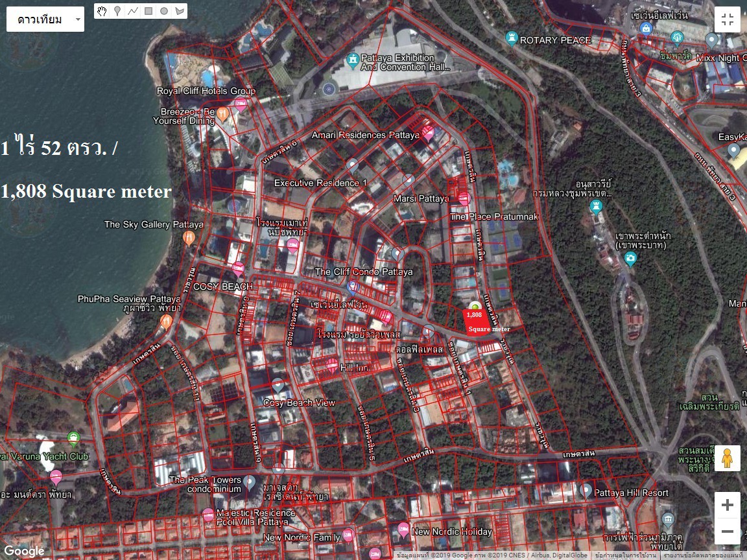Click the ROTARY PEACE label
Viewport: 747px width, 560px height.
tap(556, 40)
